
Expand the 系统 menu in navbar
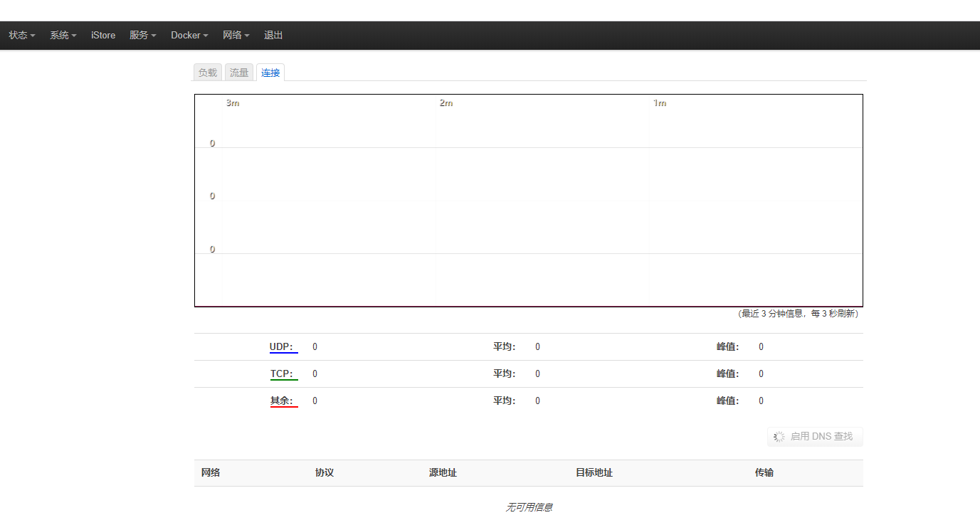(x=63, y=36)
